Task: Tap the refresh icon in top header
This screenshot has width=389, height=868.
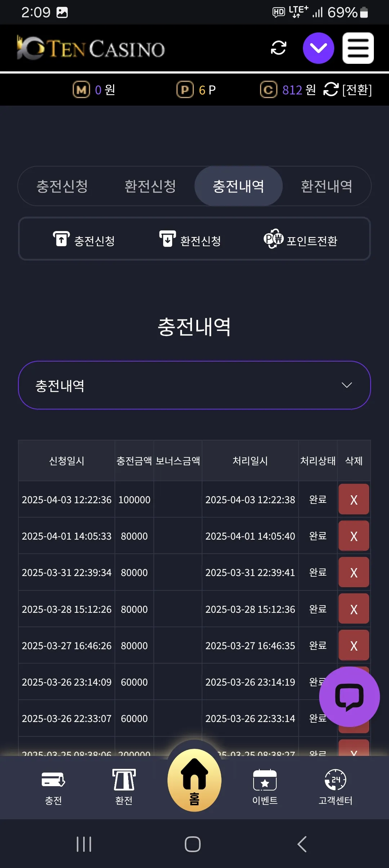Action: 278,48
